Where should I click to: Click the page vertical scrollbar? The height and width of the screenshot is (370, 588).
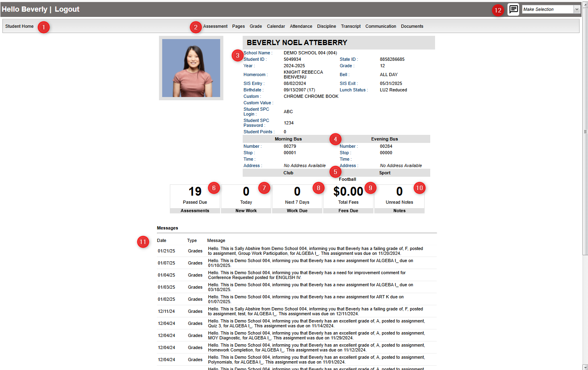pyautogui.click(x=585, y=132)
